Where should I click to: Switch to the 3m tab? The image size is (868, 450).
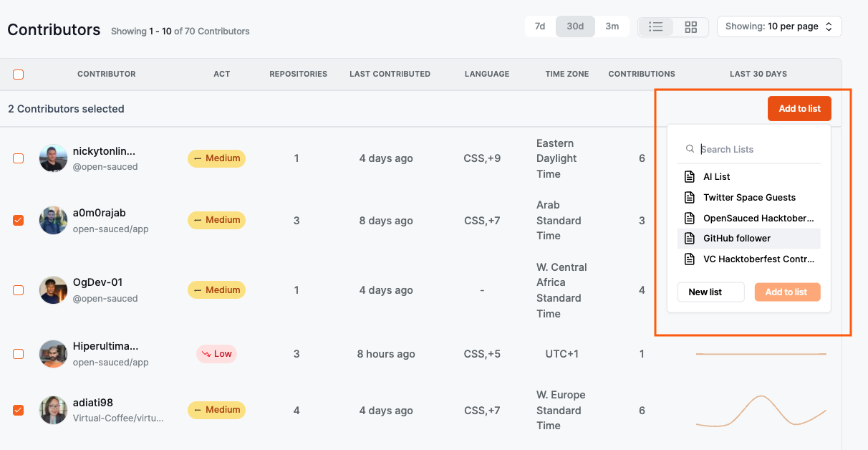[x=612, y=26]
